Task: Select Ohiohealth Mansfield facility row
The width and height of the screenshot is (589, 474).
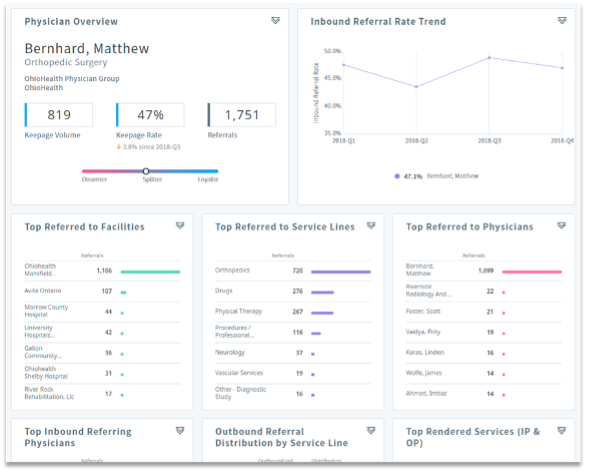Action: pyautogui.click(x=102, y=271)
